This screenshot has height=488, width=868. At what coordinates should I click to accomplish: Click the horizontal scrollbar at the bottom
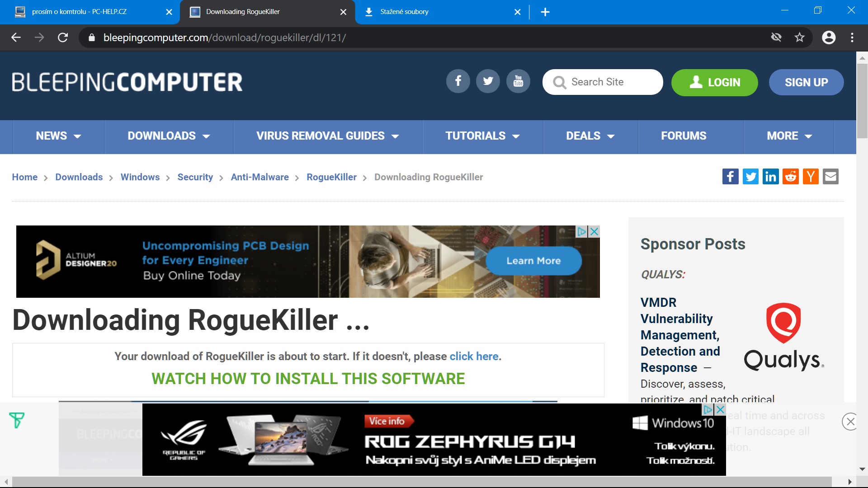[420, 482]
